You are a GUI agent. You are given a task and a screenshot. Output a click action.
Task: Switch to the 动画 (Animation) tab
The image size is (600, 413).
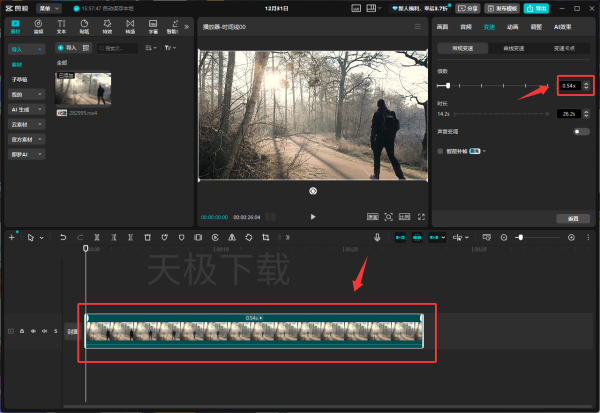[512, 27]
